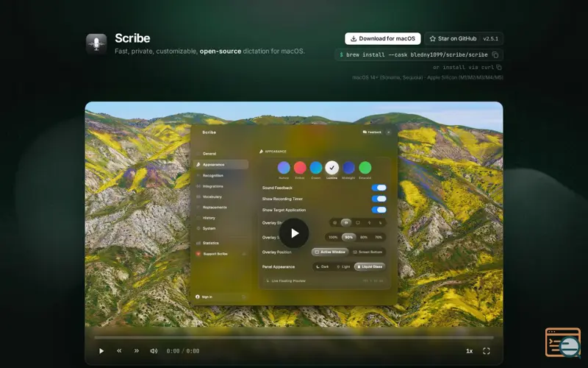This screenshot has width=588, height=368.
Task: Copy the brew install command
Action: pos(495,54)
